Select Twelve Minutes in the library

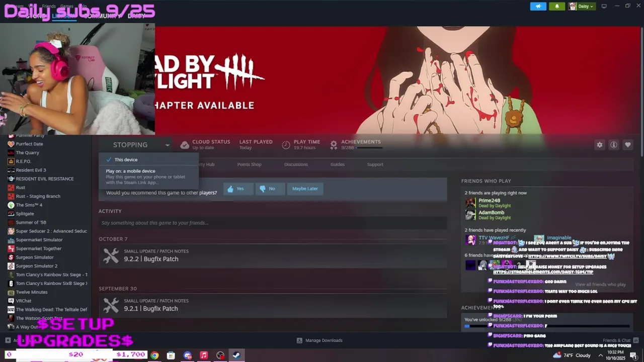click(x=31, y=292)
